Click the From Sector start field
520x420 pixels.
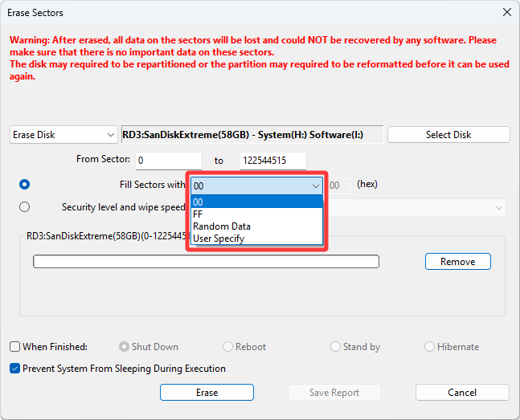(168, 161)
